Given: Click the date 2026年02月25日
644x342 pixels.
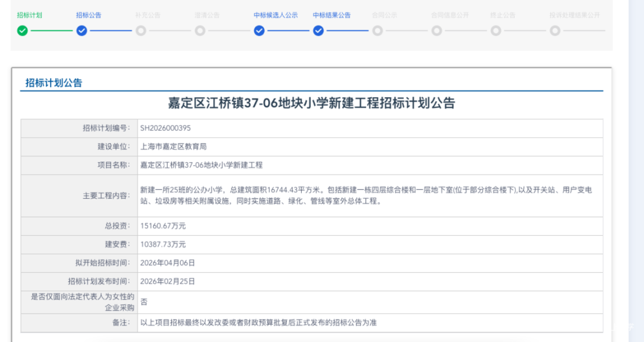Looking at the screenshot, I should [x=167, y=281].
